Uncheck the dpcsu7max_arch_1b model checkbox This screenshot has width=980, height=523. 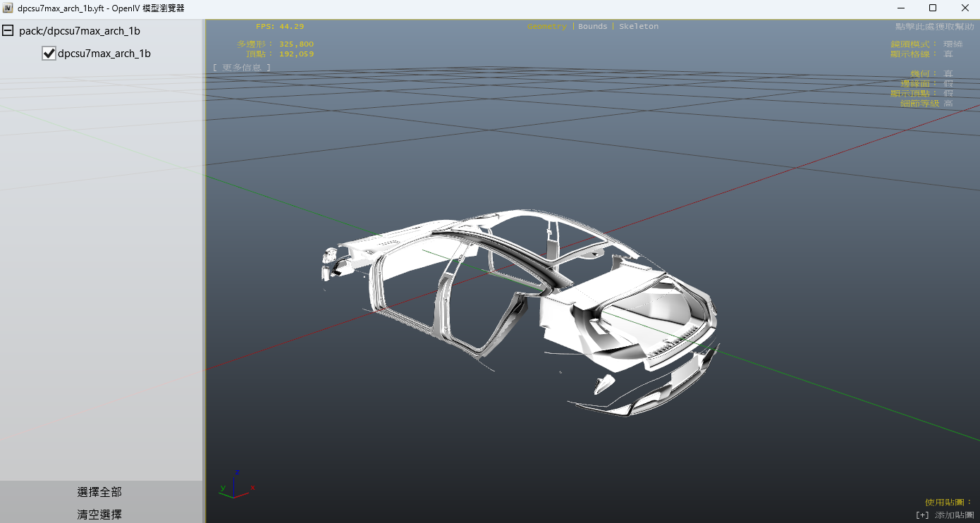(49, 54)
